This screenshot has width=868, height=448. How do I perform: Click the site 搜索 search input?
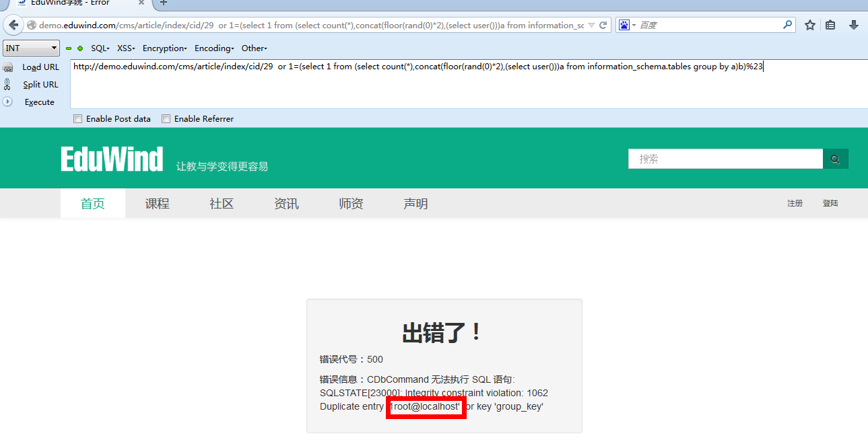tap(725, 159)
